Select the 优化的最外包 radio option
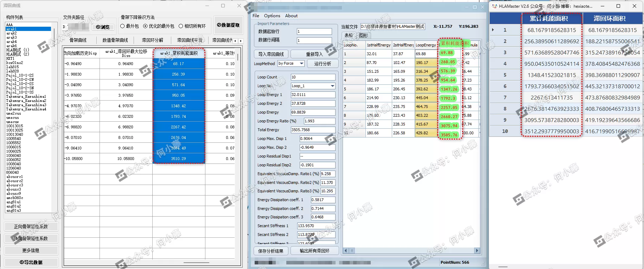 click(145, 26)
